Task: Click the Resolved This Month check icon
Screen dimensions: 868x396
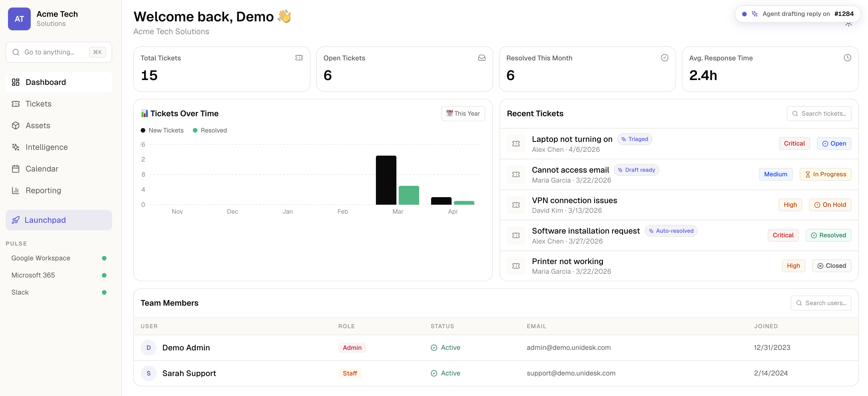Action: pos(664,58)
